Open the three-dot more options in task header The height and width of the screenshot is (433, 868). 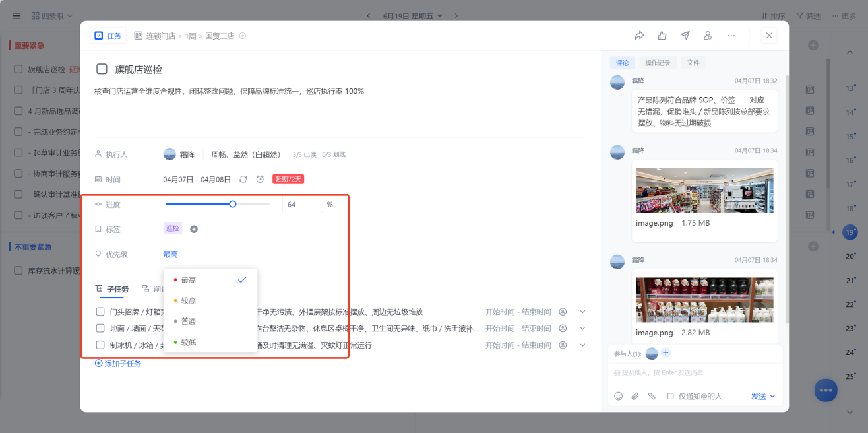(731, 36)
